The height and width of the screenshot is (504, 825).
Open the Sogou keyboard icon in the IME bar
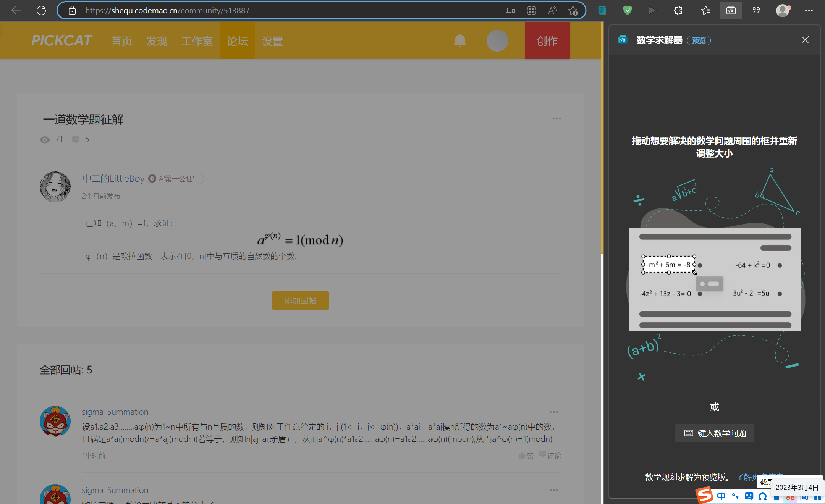point(749,496)
